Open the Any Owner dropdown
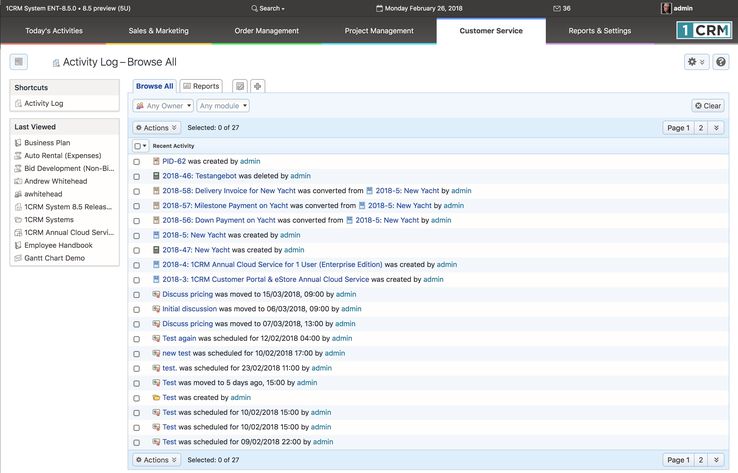This screenshot has width=738, height=473. click(x=163, y=106)
